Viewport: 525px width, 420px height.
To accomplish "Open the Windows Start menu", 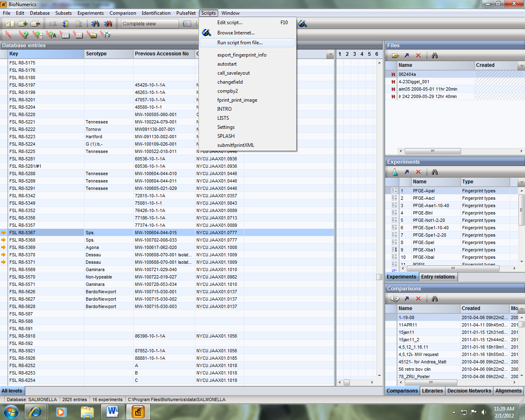I will coord(11,411).
